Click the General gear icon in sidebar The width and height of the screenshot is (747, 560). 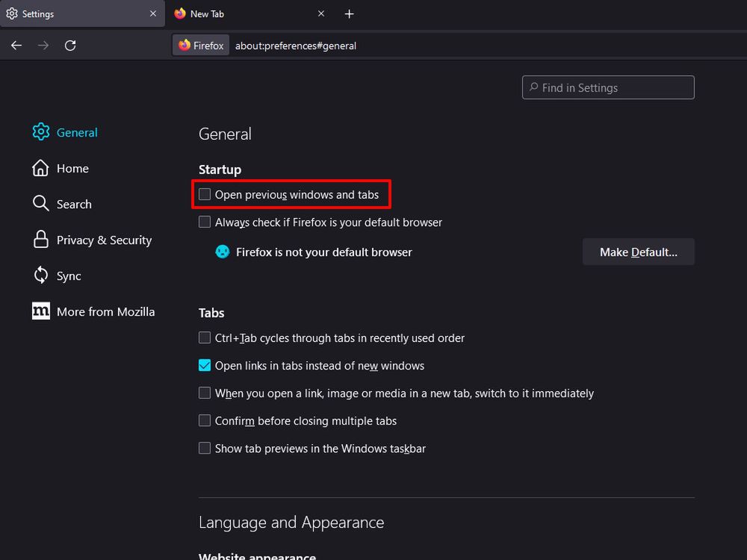click(x=40, y=131)
